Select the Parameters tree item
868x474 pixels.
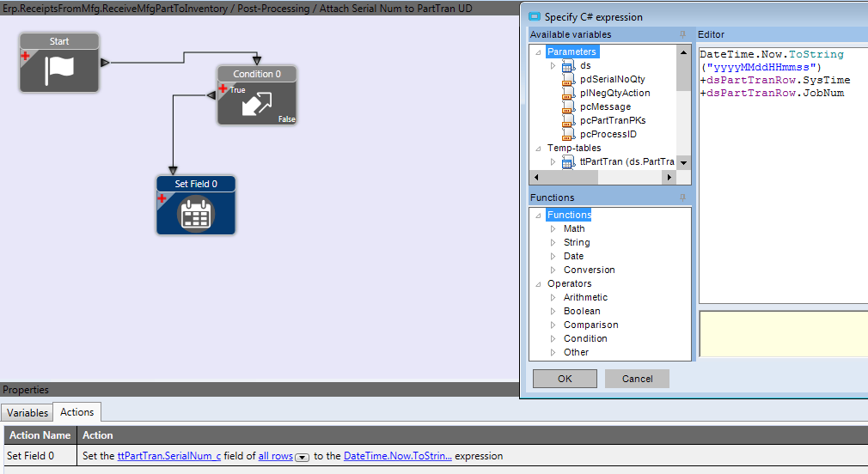572,52
